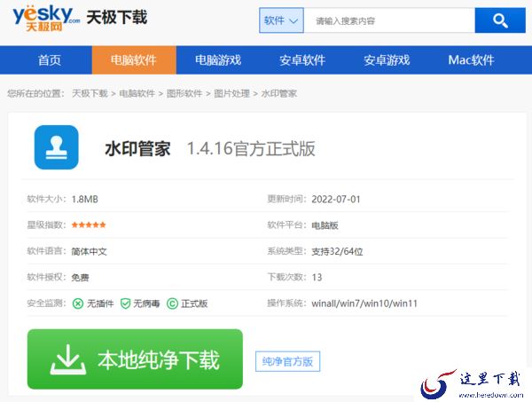Click the 1.8MB file size value
This screenshot has height=402, width=532.
click(x=85, y=200)
